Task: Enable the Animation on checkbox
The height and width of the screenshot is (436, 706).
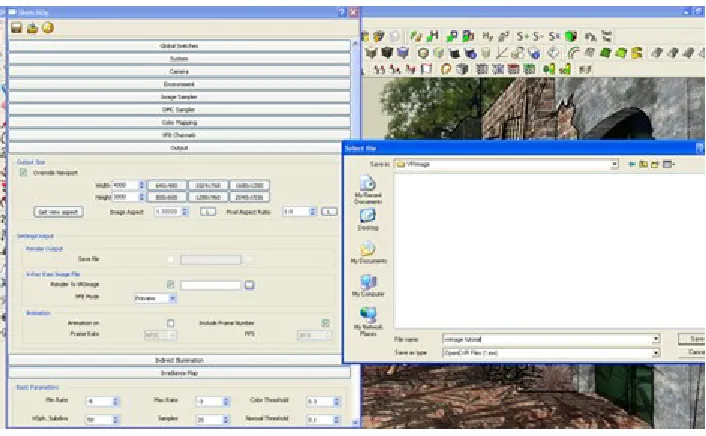Action: point(171,323)
